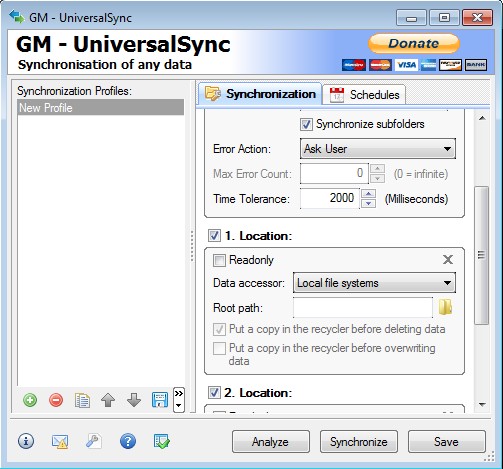Click the BANK payment icon
Screen dimensions: 503x469
point(476,65)
